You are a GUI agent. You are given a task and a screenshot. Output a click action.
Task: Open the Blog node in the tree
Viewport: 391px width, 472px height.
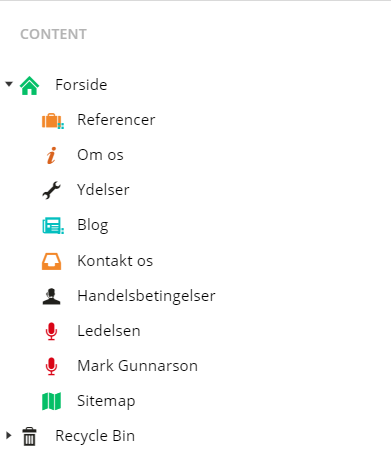tap(93, 225)
